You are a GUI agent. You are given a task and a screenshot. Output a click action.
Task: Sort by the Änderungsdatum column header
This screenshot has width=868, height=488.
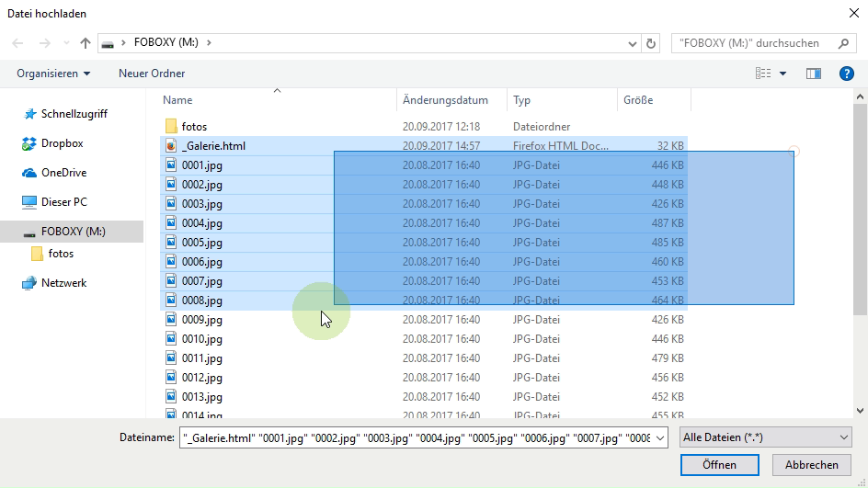(445, 100)
